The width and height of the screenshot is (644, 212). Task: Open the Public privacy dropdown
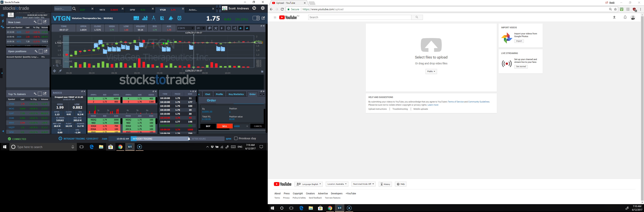431,71
